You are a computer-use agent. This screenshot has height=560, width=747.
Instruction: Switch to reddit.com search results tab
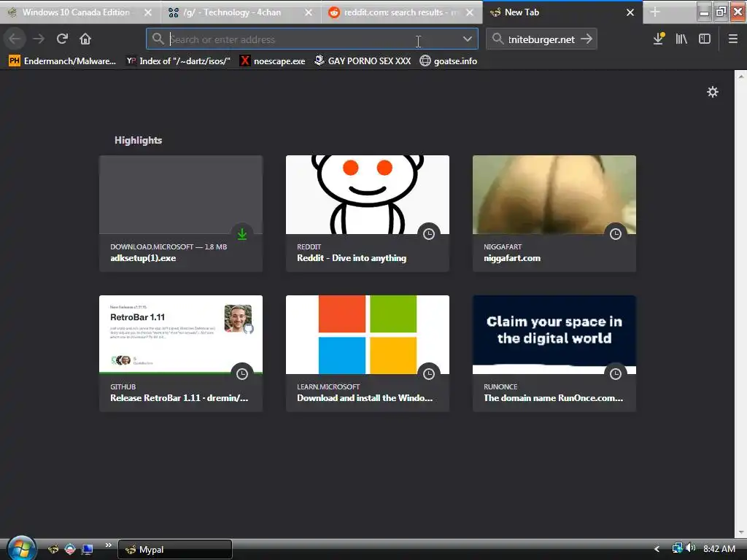point(393,12)
